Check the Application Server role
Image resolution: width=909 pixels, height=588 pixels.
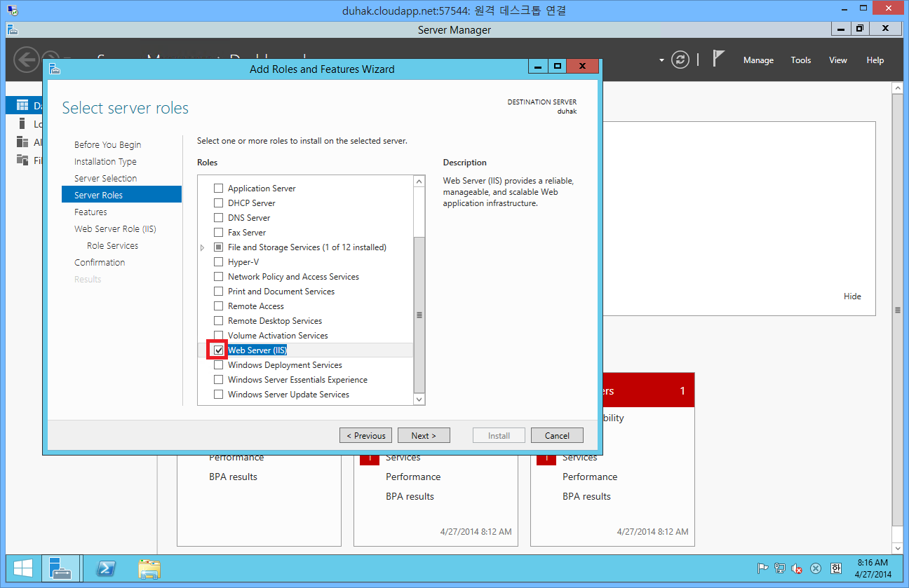tap(219, 189)
